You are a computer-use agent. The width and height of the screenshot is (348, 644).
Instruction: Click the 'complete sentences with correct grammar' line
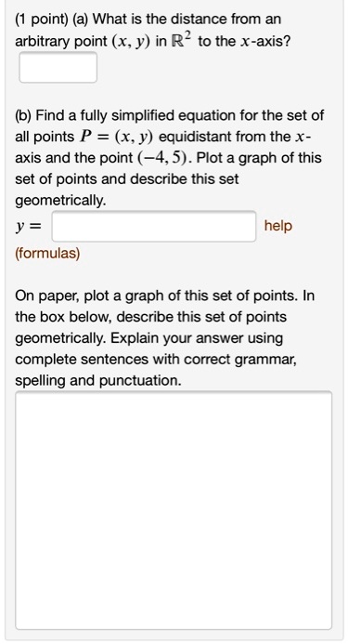[156, 360]
